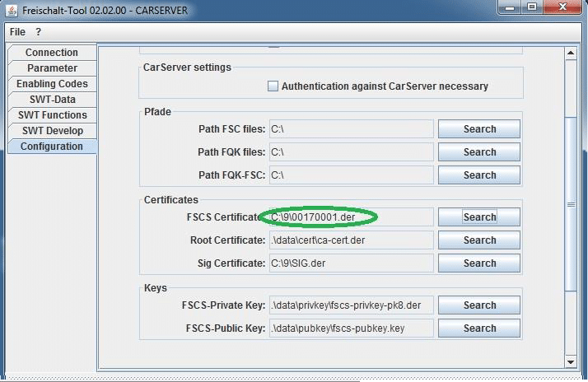The height and width of the screenshot is (382, 588).
Task: Click the Root Certificate path field
Action: (x=350, y=240)
